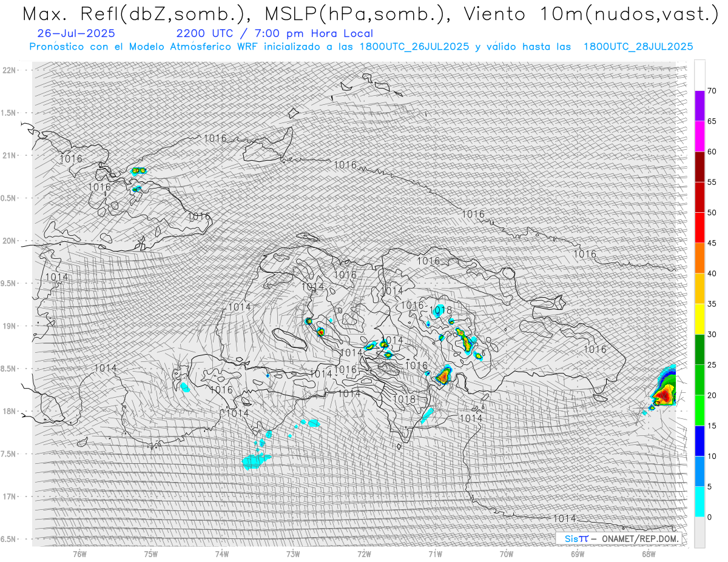Image resolution: width=728 pixels, height=562 pixels.
Task: Click the 21N latitude axis label
Action: click(8, 155)
